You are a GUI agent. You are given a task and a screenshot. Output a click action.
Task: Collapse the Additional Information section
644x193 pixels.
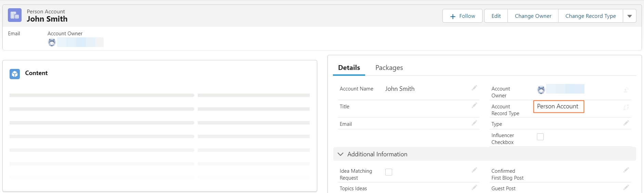point(340,154)
